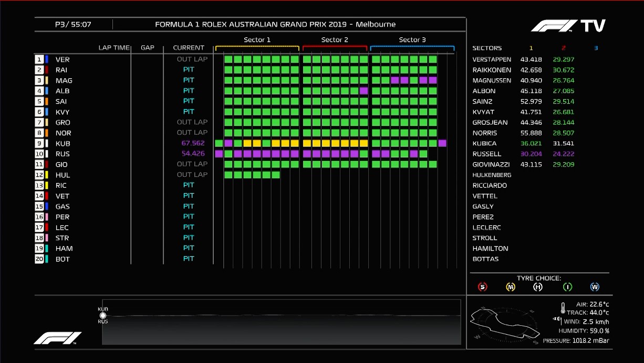Viewport: 644px width, 363px height.
Task: Click the AIR: 22.6°c reading
Action: pyautogui.click(x=593, y=304)
